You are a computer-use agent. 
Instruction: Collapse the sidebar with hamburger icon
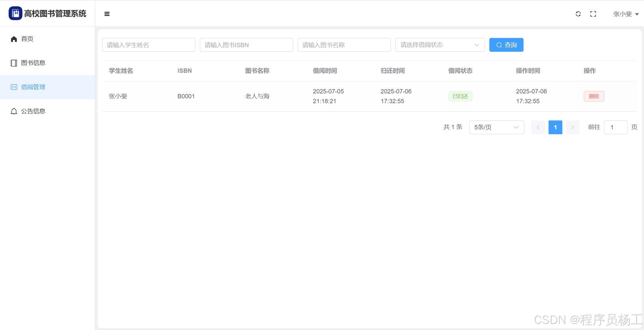pos(107,14)
